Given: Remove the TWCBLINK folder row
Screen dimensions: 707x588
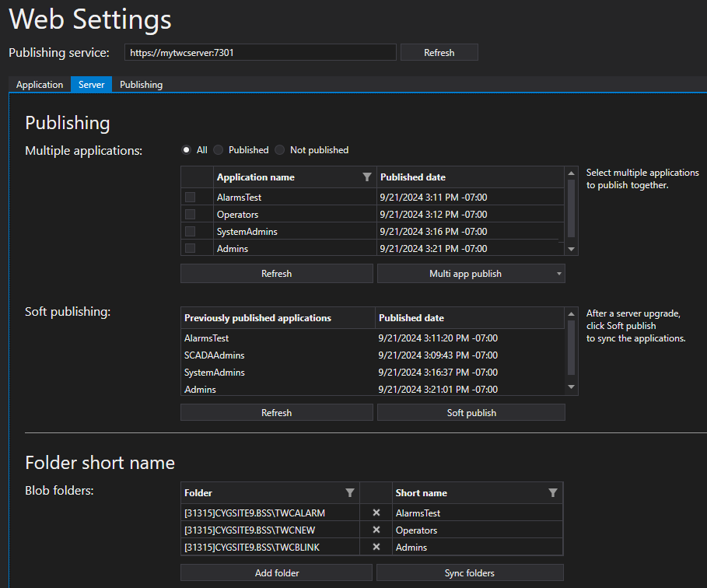Looking at the screenshot, I should coord(376,547).
